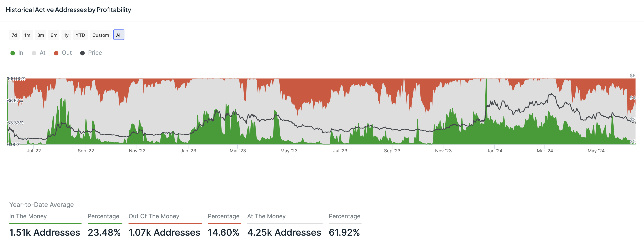Choose the 6m time range
The height and width of the screenshot is (248, 644).
tap(54, 35)
